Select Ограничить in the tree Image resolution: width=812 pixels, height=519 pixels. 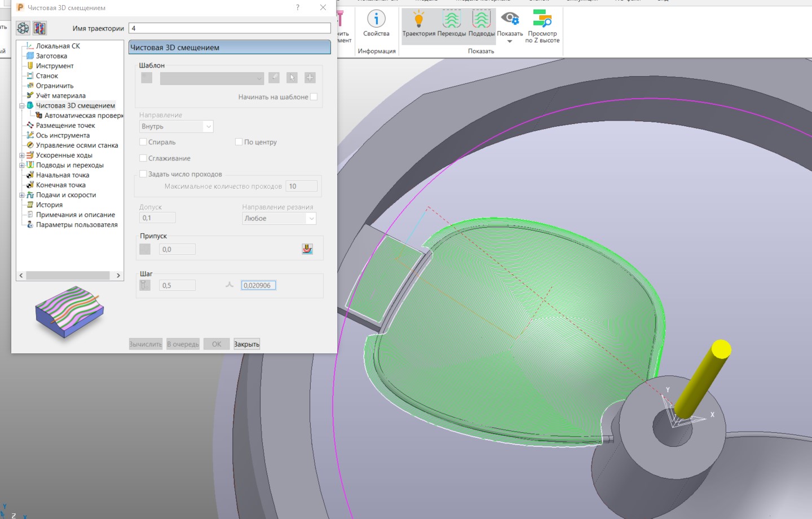click(x=55, y=86)
